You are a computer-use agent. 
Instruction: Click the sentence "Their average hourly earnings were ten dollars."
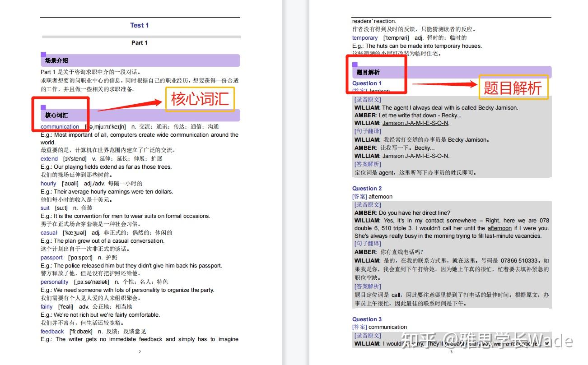pyautogui.click(x=113, y=192)
